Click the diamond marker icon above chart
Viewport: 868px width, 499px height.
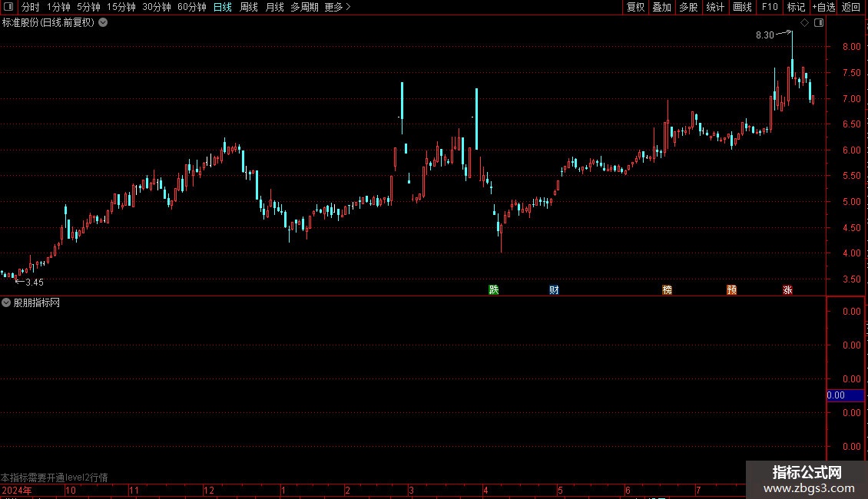coord(805,23)
